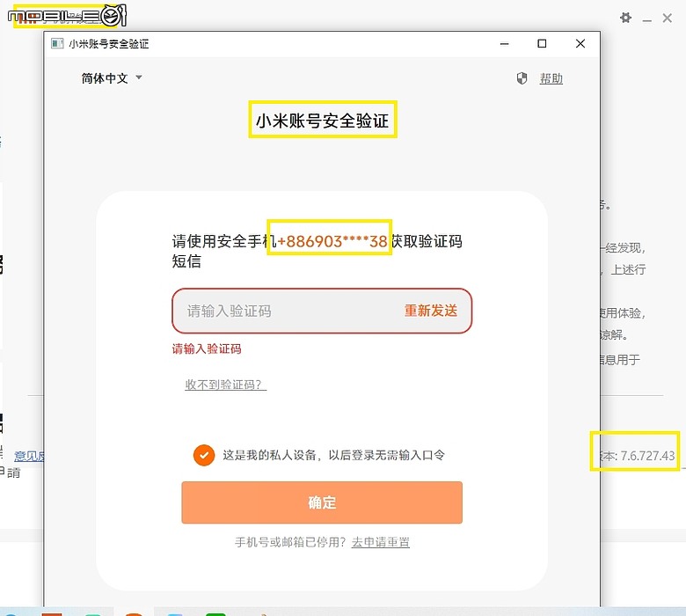
Task: Open the 收不到验证码? link
Action: [225, 385]
